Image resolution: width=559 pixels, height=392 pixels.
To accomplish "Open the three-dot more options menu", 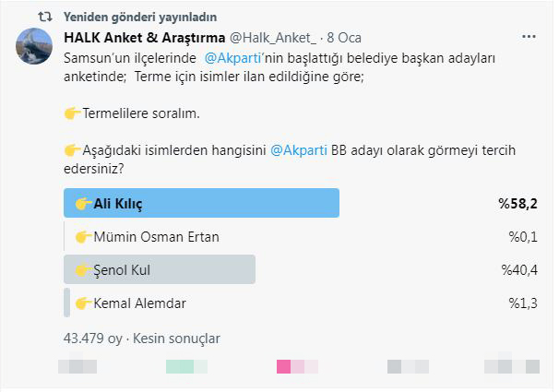I will (529, 37).
